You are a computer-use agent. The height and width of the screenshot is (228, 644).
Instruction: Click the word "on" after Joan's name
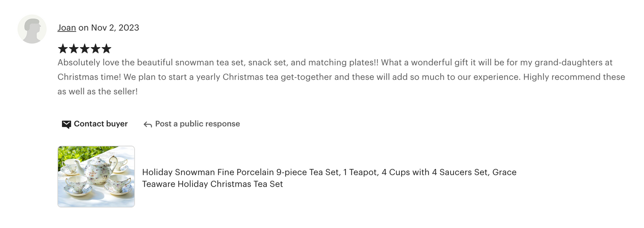83,28
